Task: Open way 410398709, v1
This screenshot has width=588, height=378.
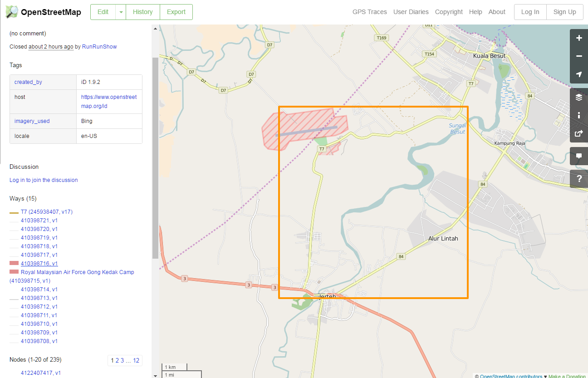Action: pyautogui.click(x=39, y=333)
